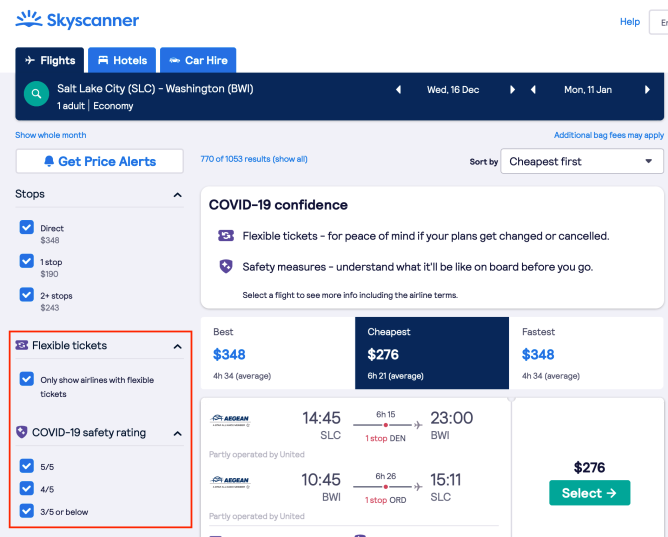Click the 1 adult Economy traveller details

point(95,106)
